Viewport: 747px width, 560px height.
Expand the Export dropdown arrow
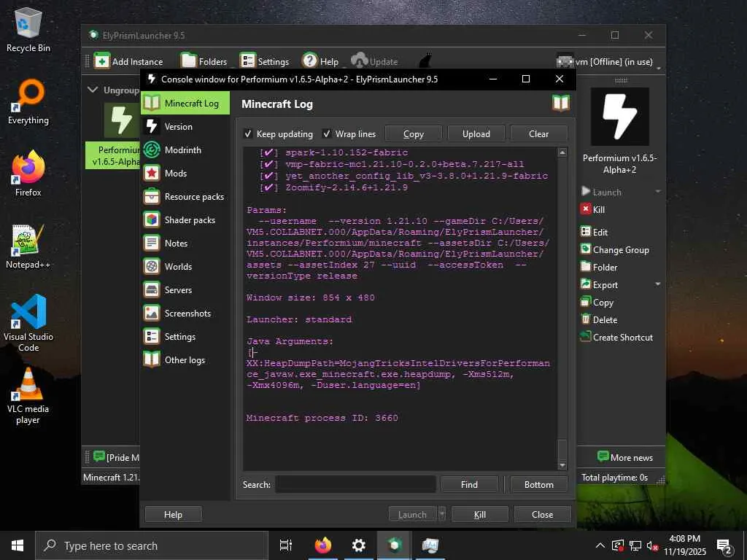point(658,284)
